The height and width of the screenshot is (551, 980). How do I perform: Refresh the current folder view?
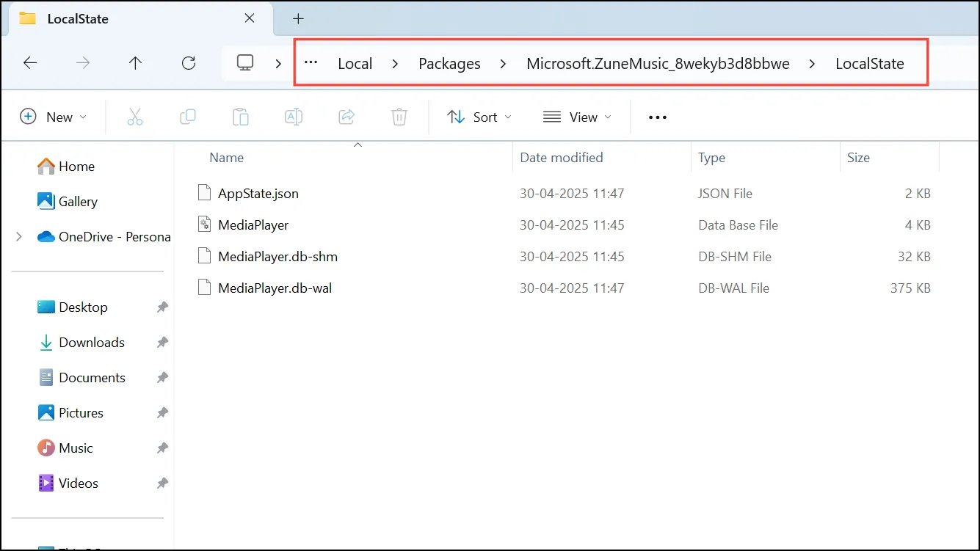point(189,63)
